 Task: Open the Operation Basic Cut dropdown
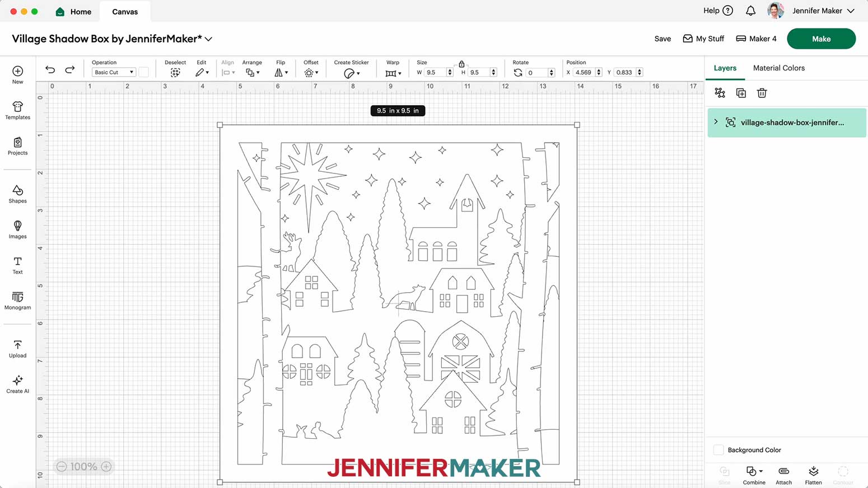[x=114, y=72]
